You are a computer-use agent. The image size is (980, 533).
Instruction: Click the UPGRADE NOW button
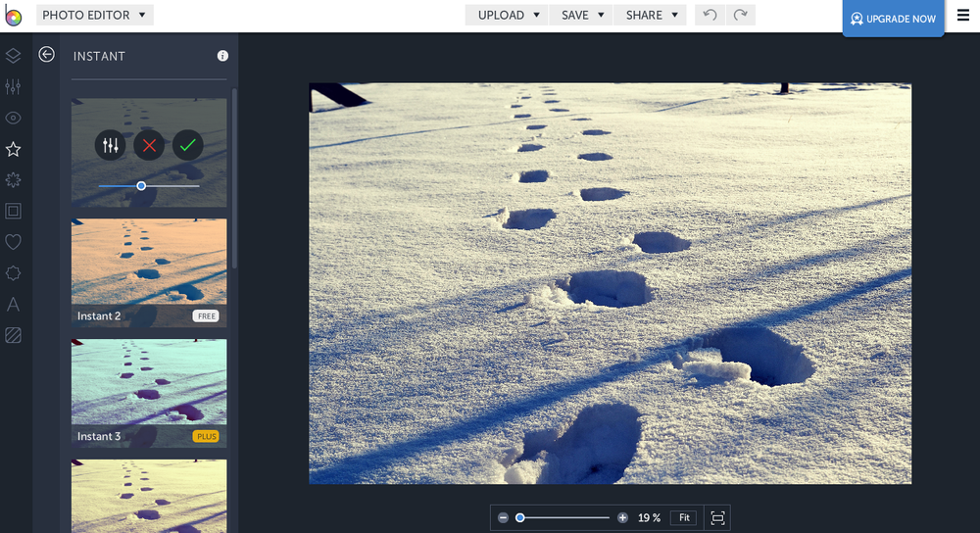pyautogui.click(x=893, y=19)
